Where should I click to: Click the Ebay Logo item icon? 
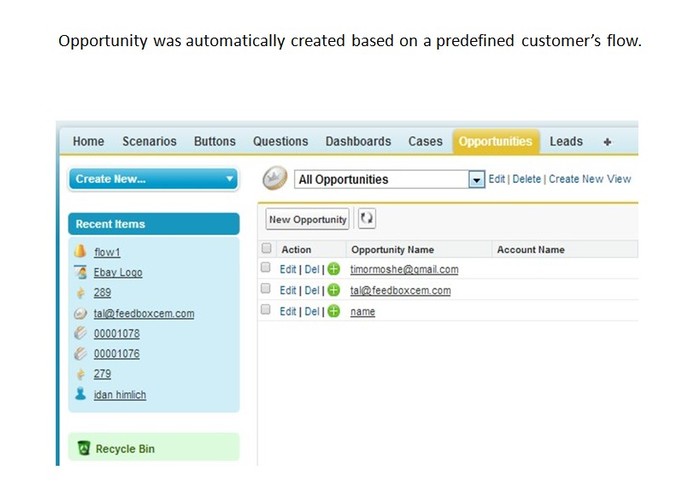[x=80, y=272]
